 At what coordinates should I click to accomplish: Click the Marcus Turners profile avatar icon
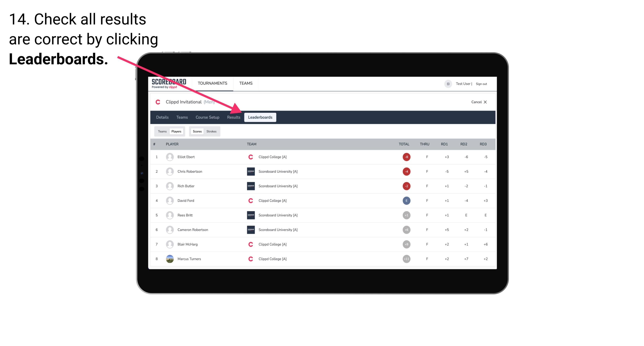click(x=169, y=259)
